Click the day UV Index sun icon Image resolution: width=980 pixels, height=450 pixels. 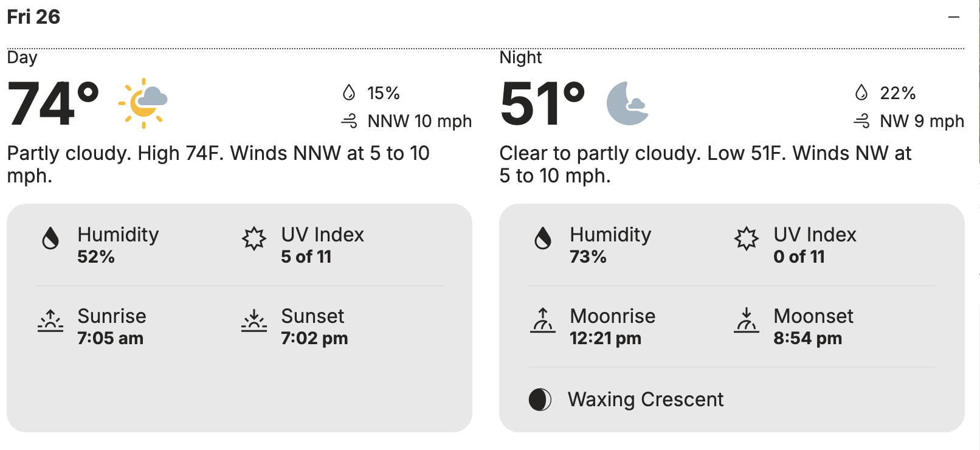click(254, 238)
